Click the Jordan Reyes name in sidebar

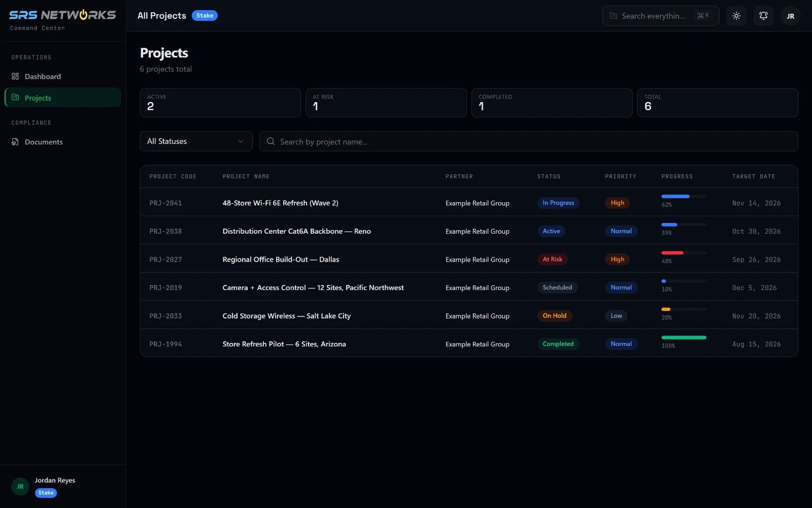point(55,480)
